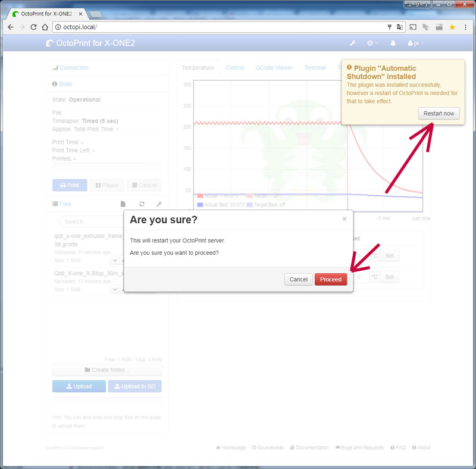Screen dimensions: 476x469
Task: Open the Files panel wrench options
Action: (159, 204)
